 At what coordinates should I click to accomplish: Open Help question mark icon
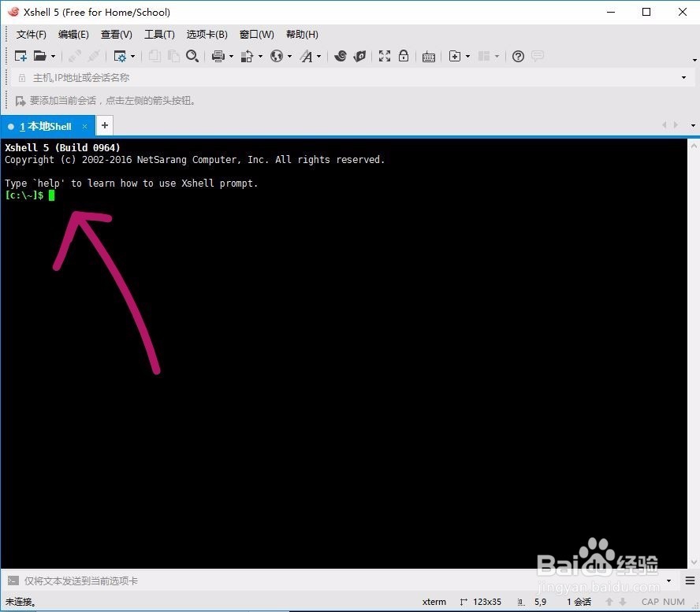(519, 56)
